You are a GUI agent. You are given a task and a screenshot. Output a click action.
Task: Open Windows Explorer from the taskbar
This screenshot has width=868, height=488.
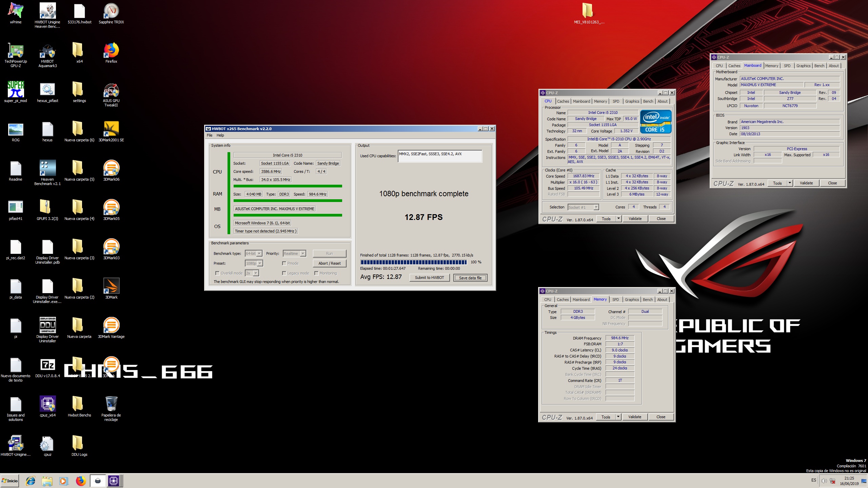point(47,481)
